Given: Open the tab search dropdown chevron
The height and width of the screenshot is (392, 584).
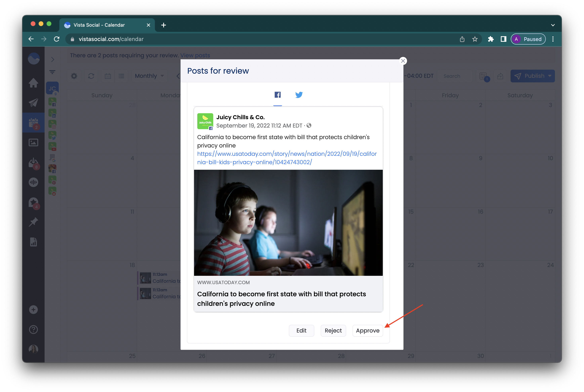Looking at the screenshot, I should point(553,25).
